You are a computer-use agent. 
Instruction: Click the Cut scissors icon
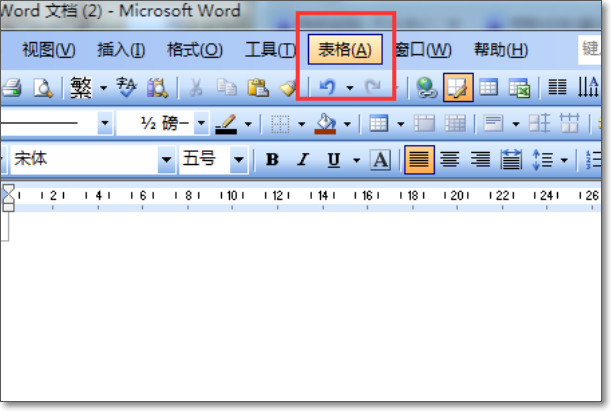pos(196,88)
